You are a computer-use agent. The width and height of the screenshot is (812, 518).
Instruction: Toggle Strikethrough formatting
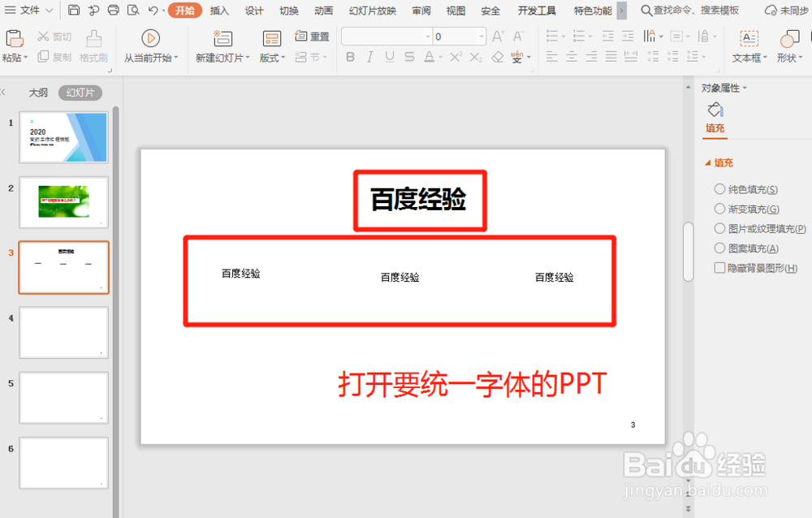tap(409, 57)
